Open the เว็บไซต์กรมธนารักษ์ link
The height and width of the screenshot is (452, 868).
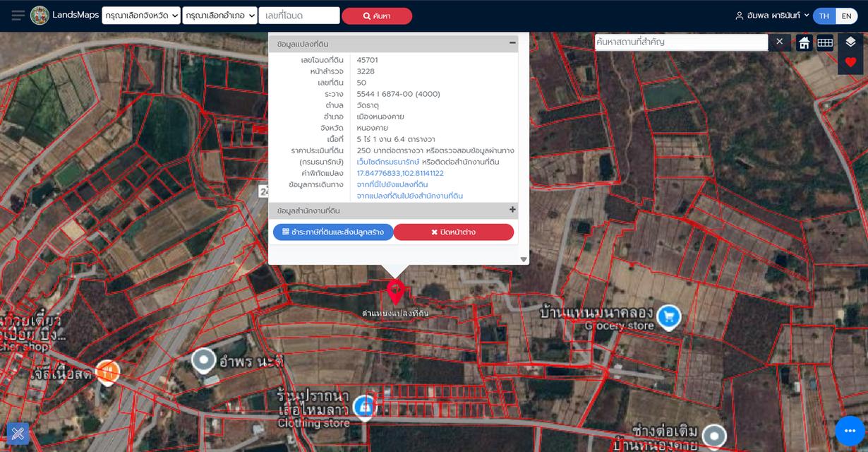click(388, 162)
